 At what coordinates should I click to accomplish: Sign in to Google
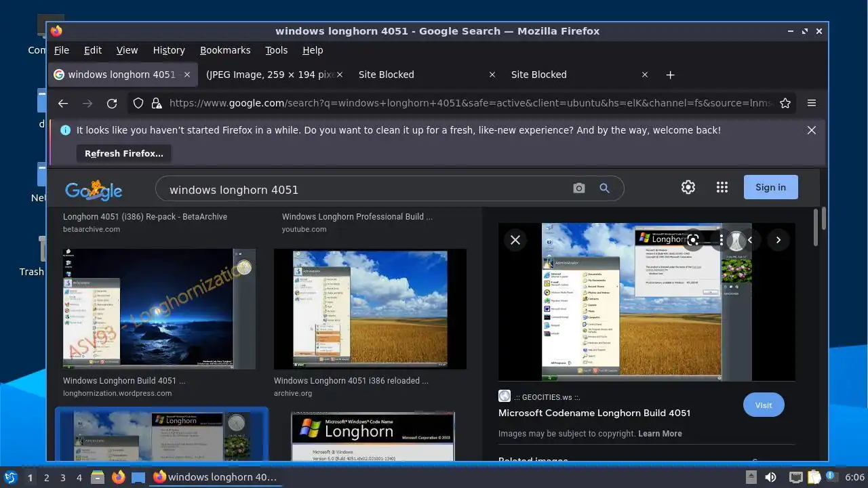point(770,187)
